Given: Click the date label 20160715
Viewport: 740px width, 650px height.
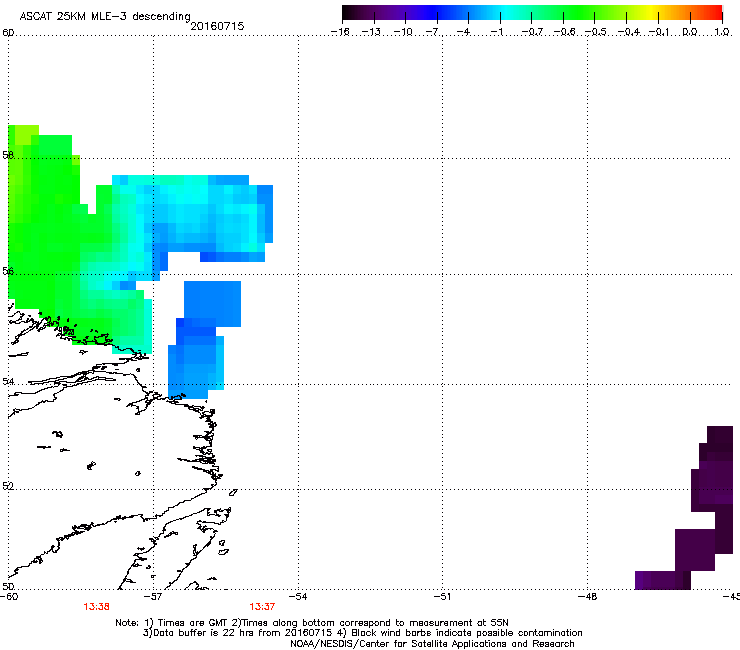Looking at the screenshot, I should pos(217,26).
